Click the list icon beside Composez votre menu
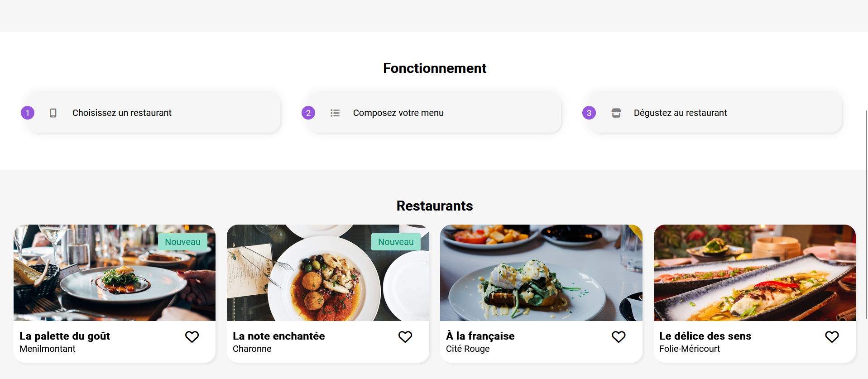This screenshot has width=868, height=379. coord(335,113)
